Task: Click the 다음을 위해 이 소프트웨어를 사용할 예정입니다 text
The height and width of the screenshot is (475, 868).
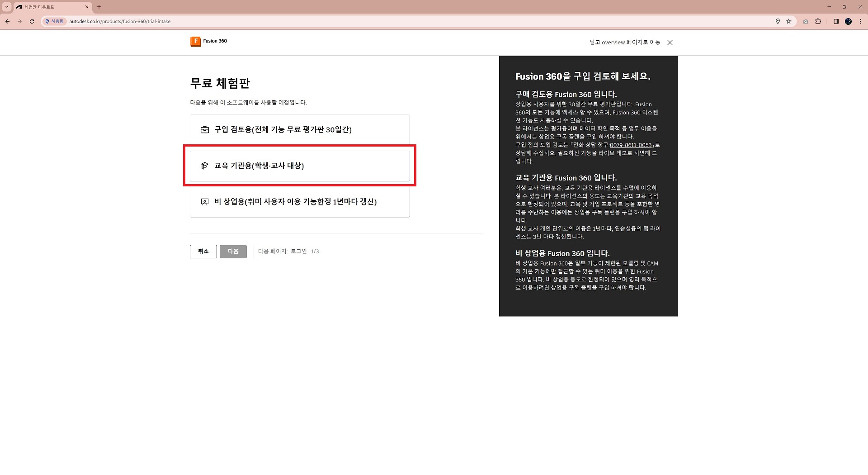Action: coord(248,103)
